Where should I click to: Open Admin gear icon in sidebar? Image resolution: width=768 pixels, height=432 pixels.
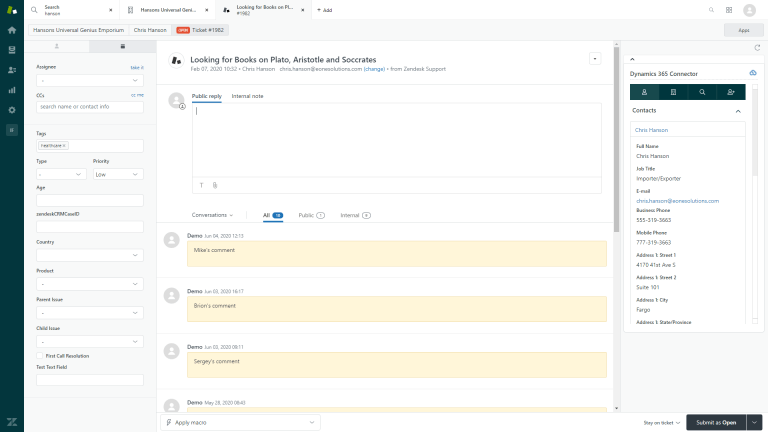click(x=12, y=110)
